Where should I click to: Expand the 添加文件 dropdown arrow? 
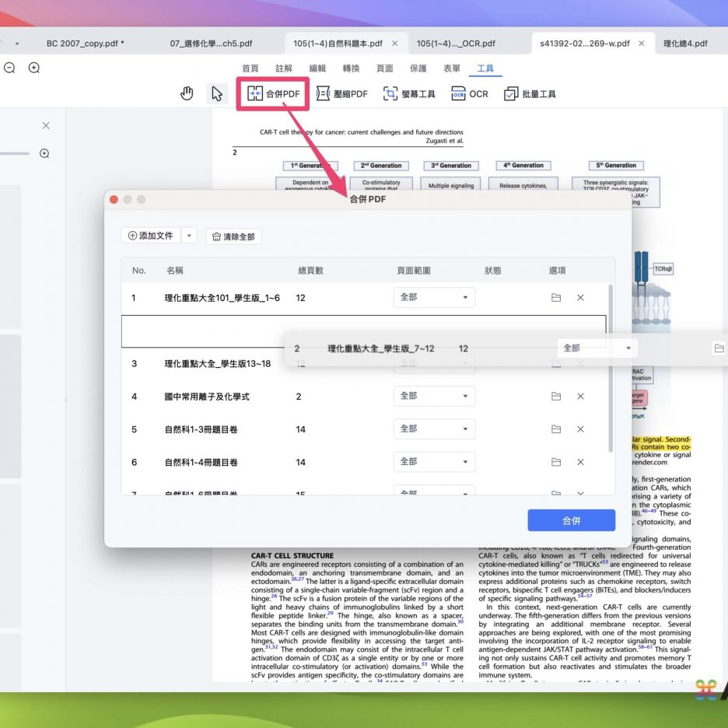click(191, 236)
